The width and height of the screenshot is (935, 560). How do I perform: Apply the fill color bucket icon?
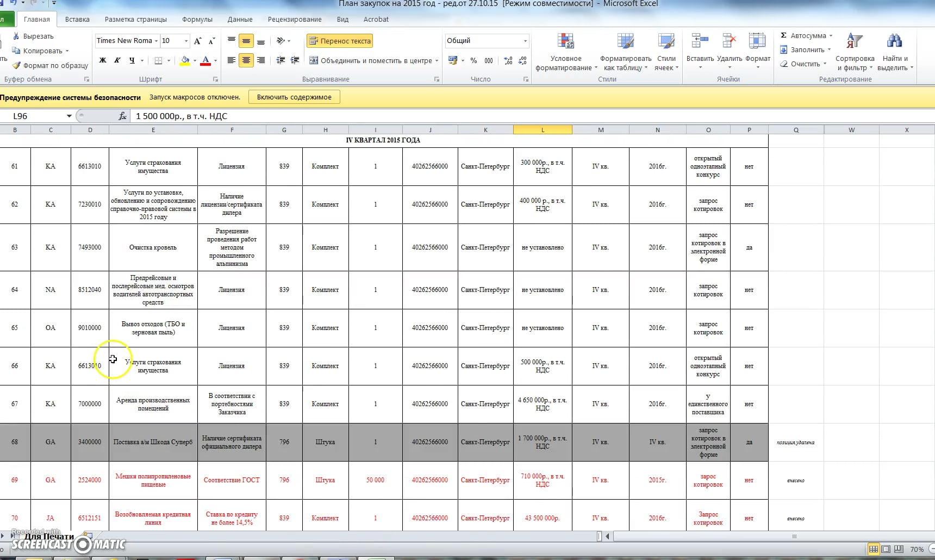(185, 60)
